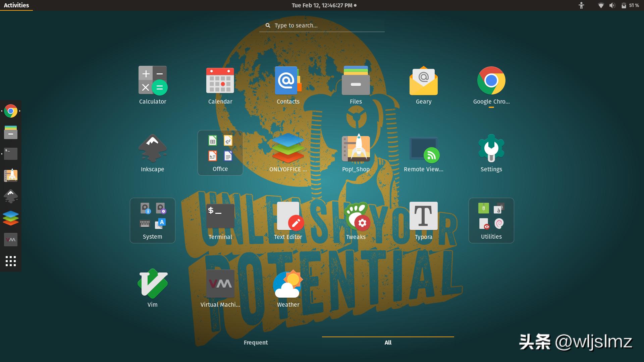Open Contacts
The width and height of the screenshot is (644, 362).
288,80
